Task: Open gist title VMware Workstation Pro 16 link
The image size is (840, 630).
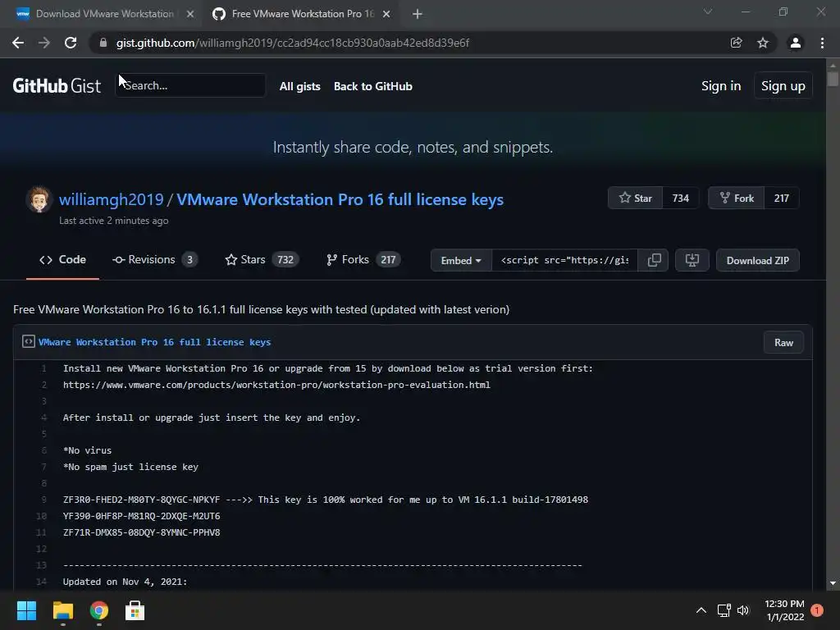Action: pos(340,199)
